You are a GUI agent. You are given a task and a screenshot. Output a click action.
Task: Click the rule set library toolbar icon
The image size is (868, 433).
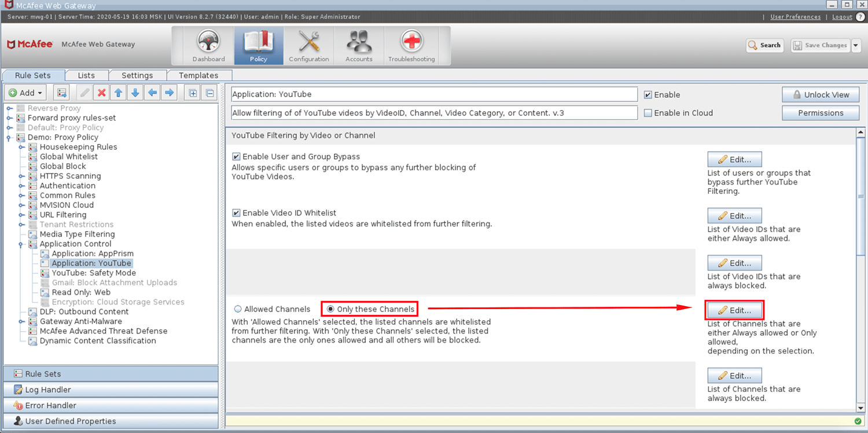62,93
